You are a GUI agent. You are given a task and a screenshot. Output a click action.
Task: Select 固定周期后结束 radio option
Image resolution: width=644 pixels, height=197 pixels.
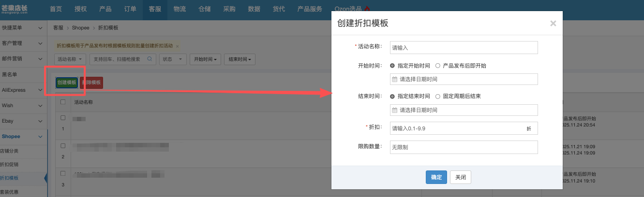pos(438,97)
